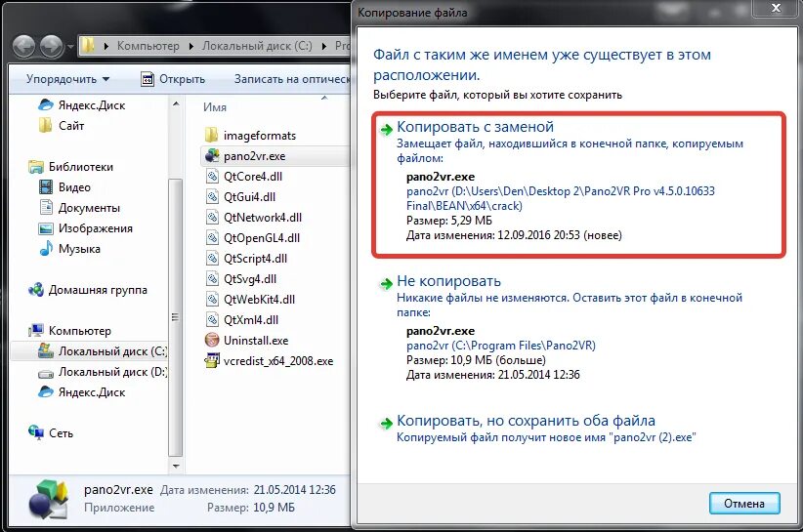
Task: Select the QtNetwork4.dll file icon
Action: click(x=212, y=218)
